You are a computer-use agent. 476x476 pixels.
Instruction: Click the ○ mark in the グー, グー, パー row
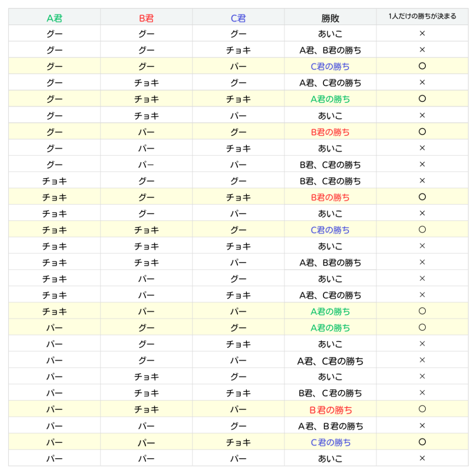pos(422,66)
